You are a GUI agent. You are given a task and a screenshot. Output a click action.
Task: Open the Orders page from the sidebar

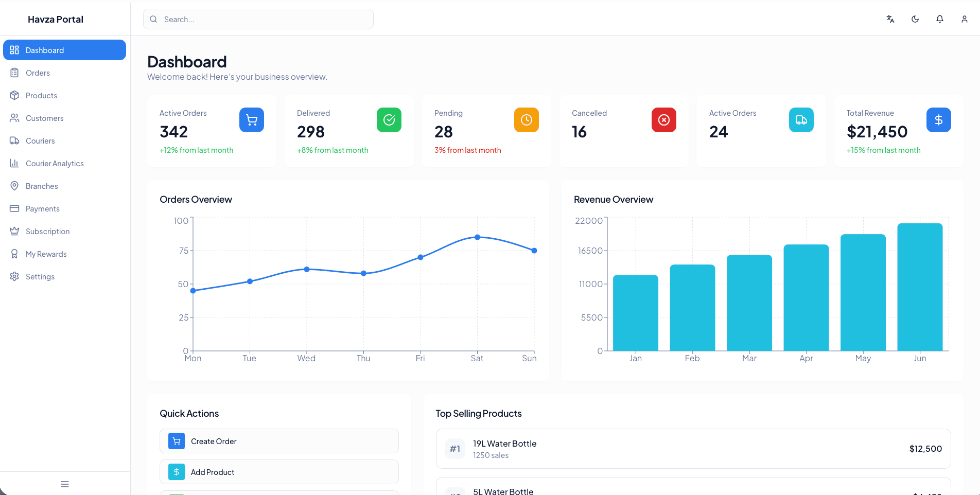(38, 73)
